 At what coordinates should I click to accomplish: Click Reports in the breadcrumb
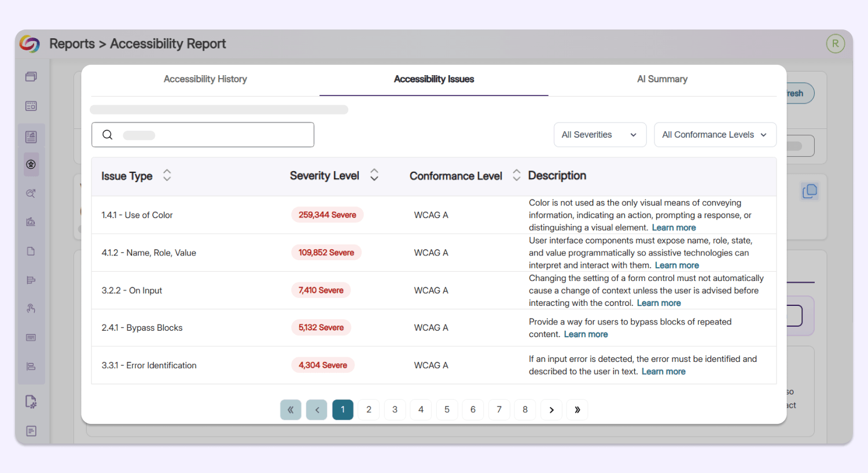point(72,44)
